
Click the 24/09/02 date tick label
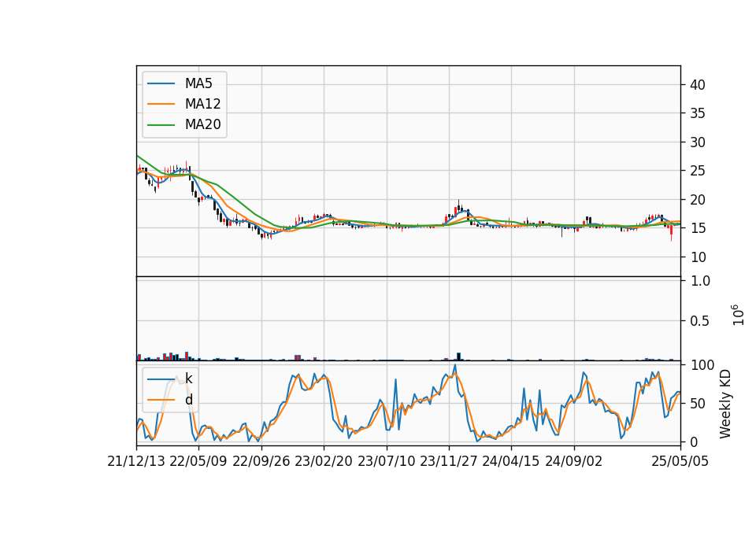[x=574, y=461]
